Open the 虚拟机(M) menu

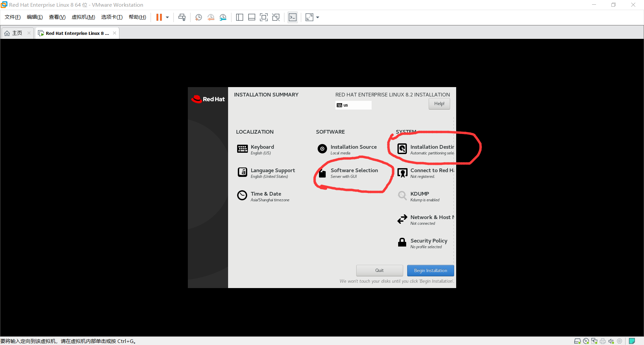coord(84,17)
